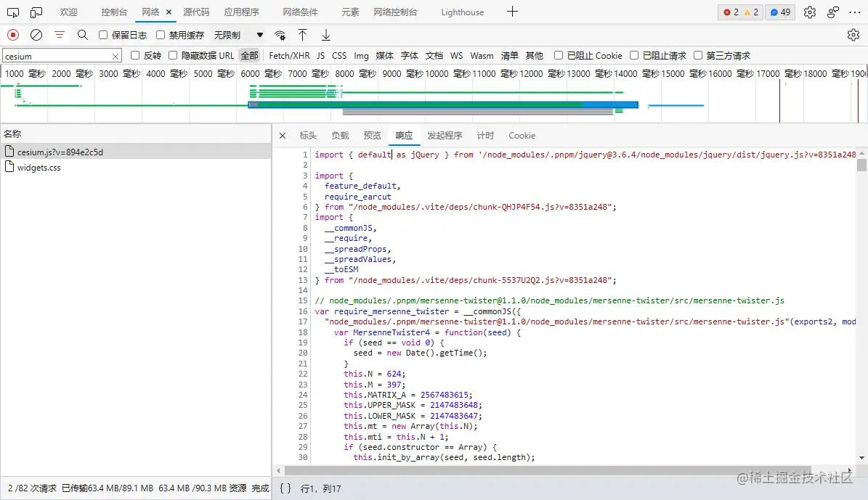
Task: Clear the cesium filter text
Action: [x=115, y=57]
